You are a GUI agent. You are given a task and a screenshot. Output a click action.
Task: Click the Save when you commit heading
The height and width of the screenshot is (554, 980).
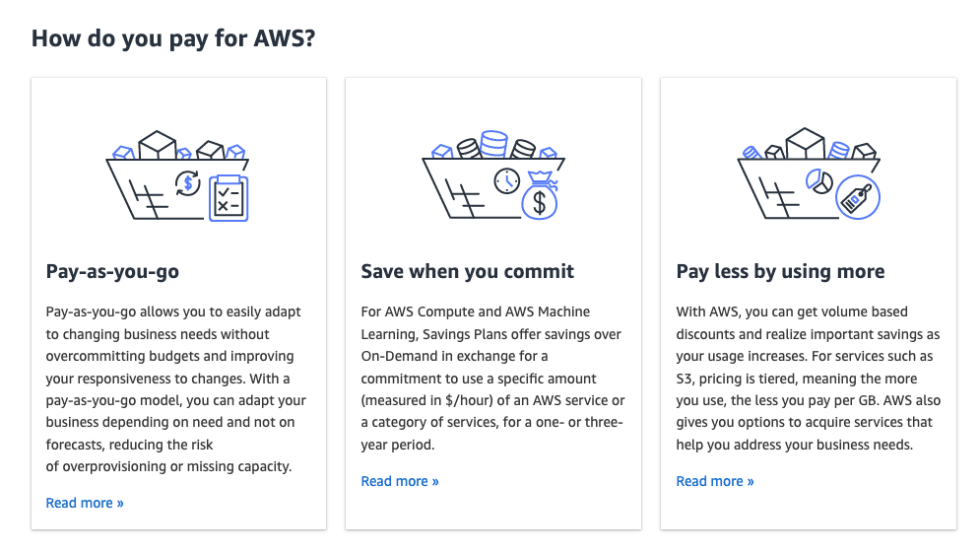click(x=468, y=271)
